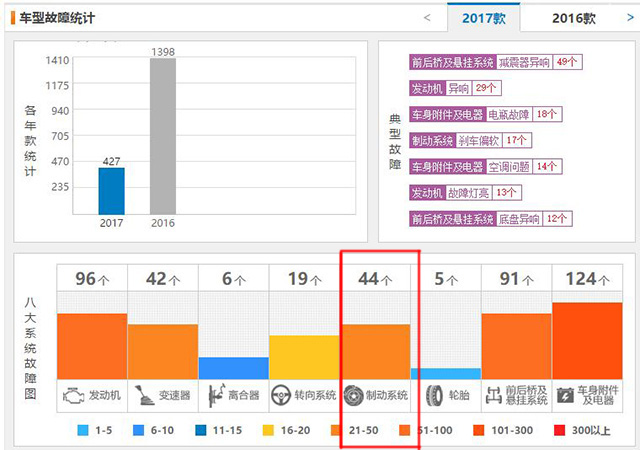
Task: Click the 11-15 legend color swatch
Action: (x=201, y=430)
